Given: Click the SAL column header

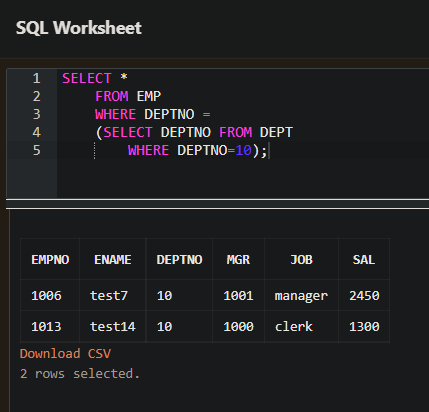Looking at the screenshot, I should (x=364, y=260).
